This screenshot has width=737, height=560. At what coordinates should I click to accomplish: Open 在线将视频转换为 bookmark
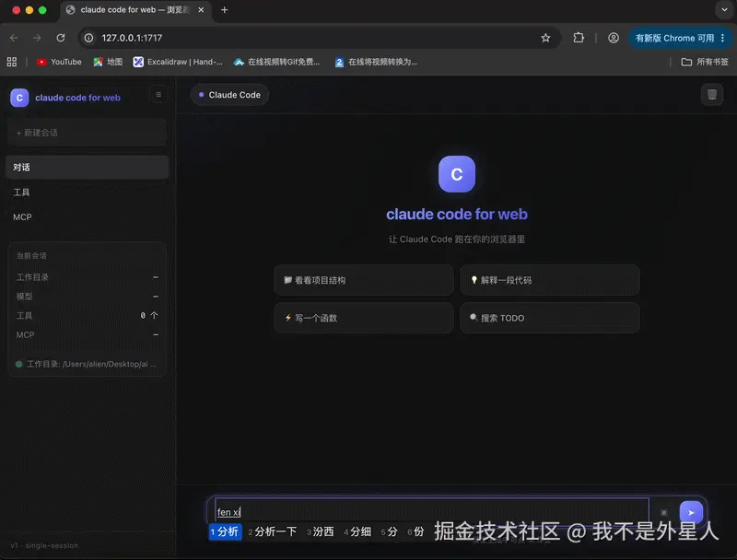376,62
